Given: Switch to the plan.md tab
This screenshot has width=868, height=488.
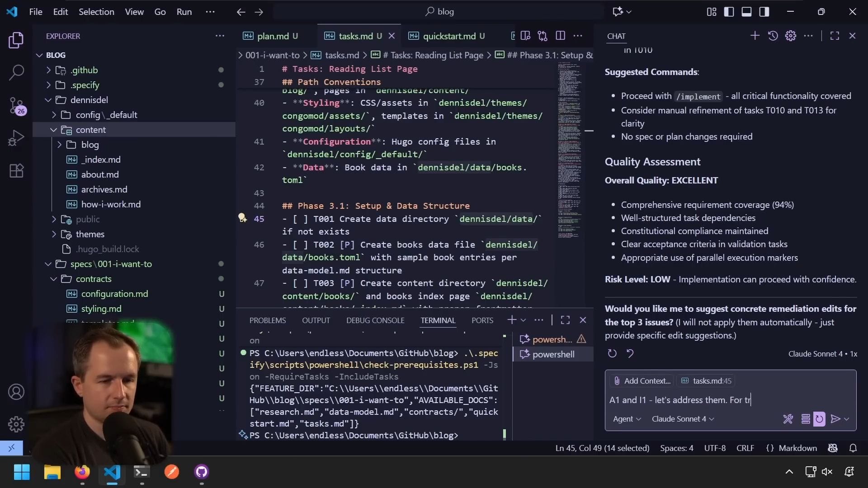Looking at the screenshot, I should click(272, 36).
